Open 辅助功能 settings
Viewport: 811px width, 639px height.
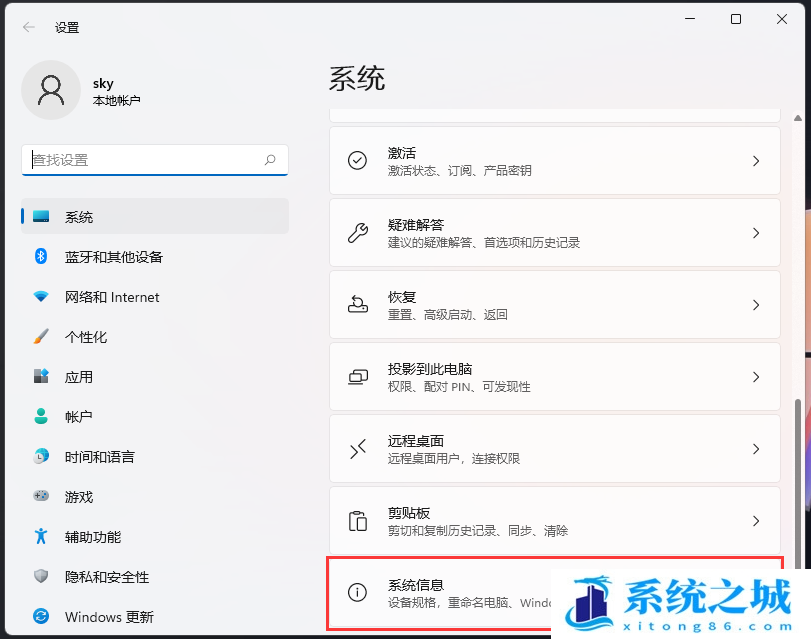coord(155,536)
